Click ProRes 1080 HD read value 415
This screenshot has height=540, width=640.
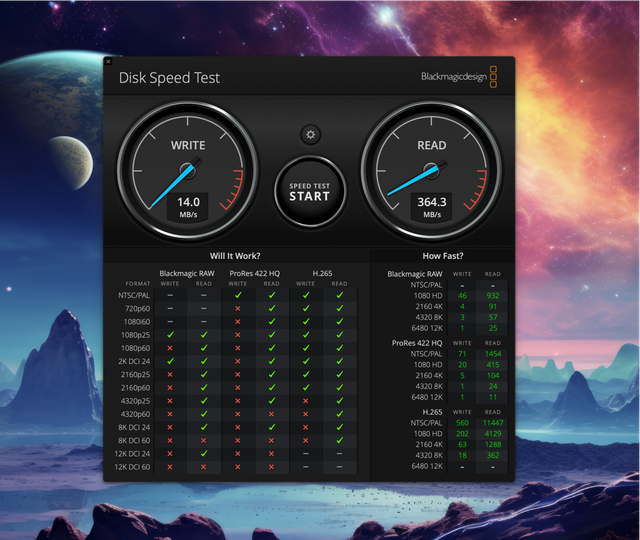(x=493, y=364)
